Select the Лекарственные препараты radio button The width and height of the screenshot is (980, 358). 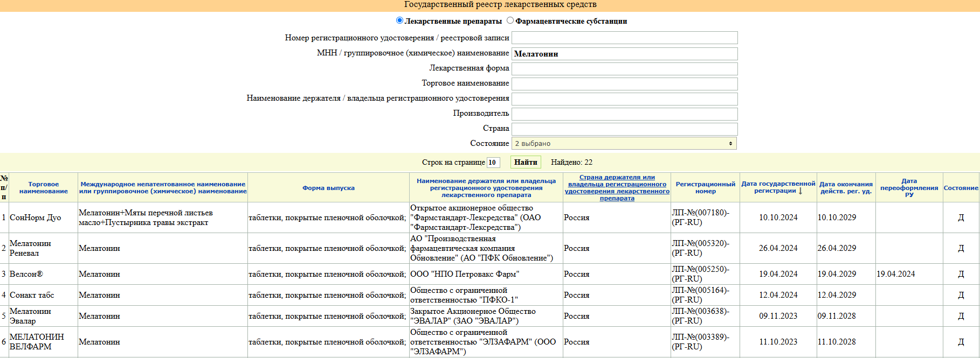pos(399,20)
